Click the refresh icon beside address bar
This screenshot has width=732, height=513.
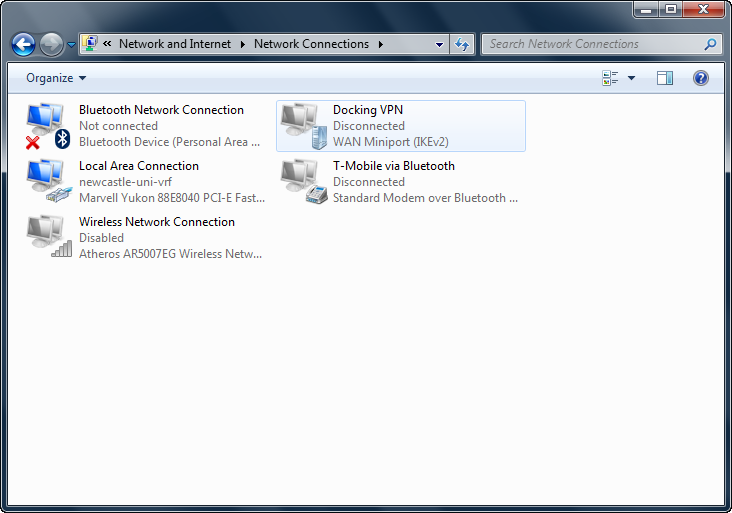point(462,44)
